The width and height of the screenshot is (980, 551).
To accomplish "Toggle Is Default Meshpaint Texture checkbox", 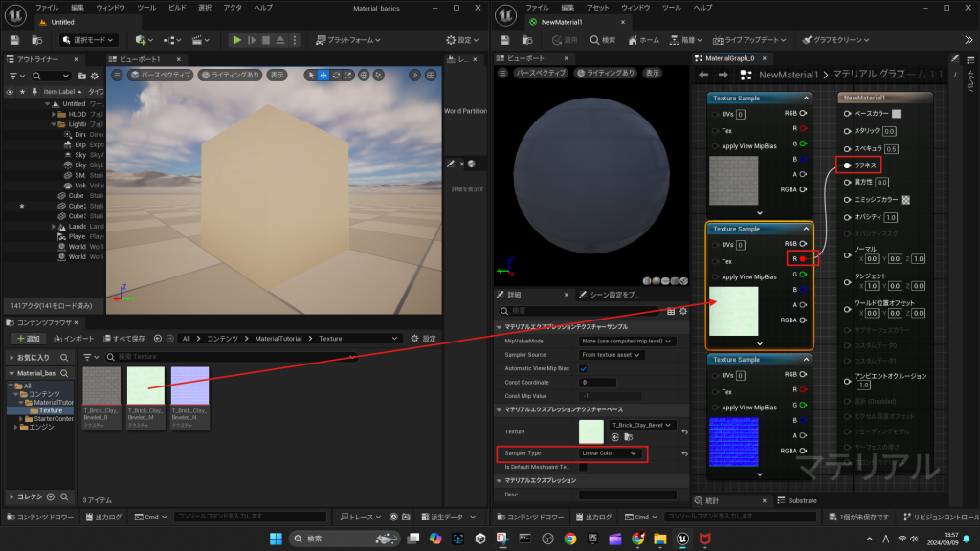I will point(584,466).
